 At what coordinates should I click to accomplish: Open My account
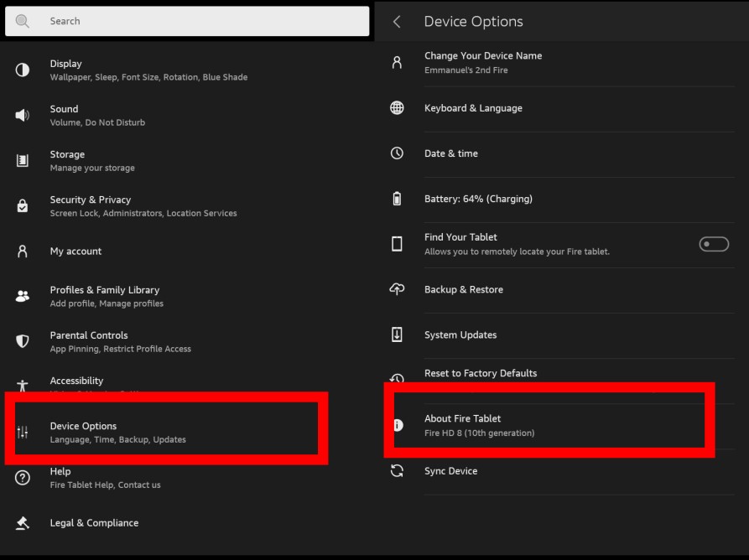(x=187, y=251)
